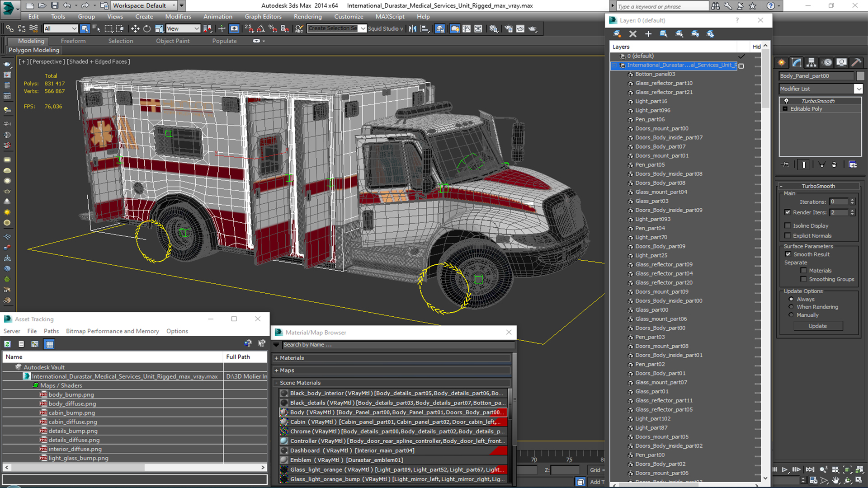Click Pin Stack icon under modifier stack

click(786, 165)
